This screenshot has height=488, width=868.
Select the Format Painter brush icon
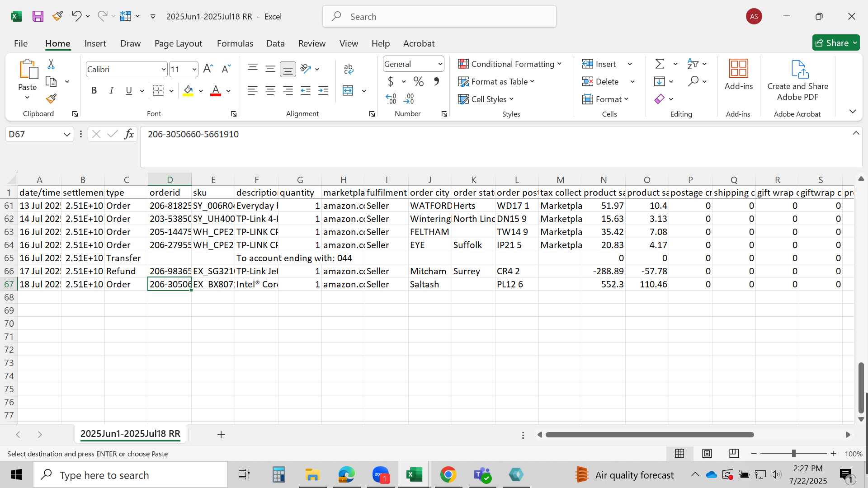tap(51, 99)
